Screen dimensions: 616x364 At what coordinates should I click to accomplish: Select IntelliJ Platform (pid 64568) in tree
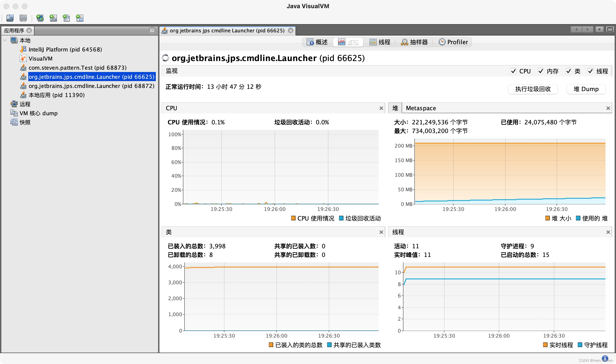point(65,49)
